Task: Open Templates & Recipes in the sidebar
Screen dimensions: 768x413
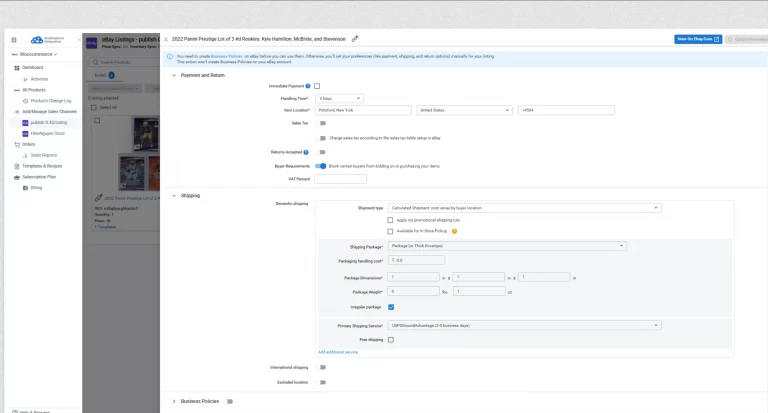Action: tap(43, 166)
